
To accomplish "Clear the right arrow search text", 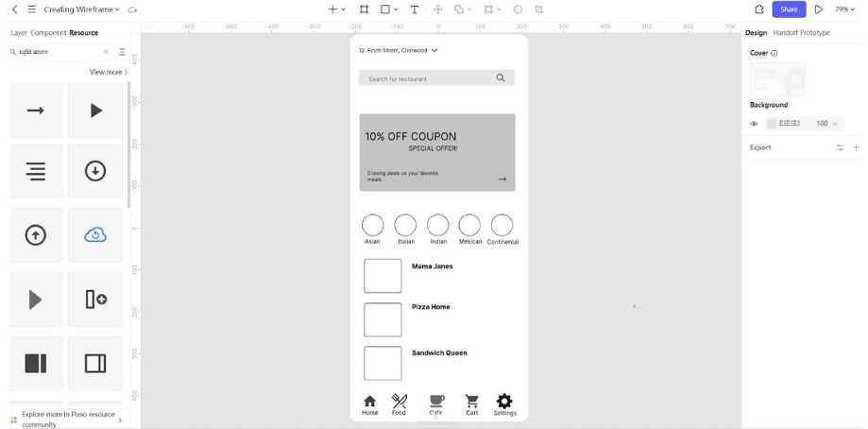I will click(106, 52).
